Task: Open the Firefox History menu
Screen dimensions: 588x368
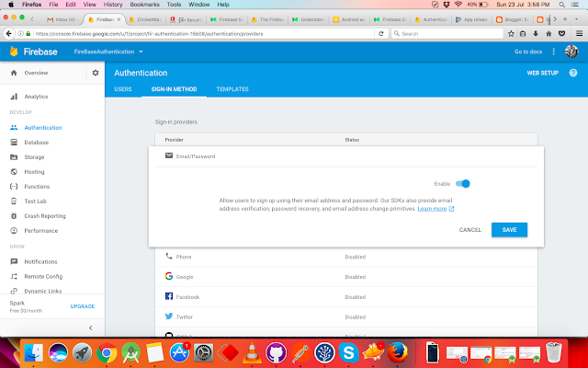Action: (x=113, y=5)
